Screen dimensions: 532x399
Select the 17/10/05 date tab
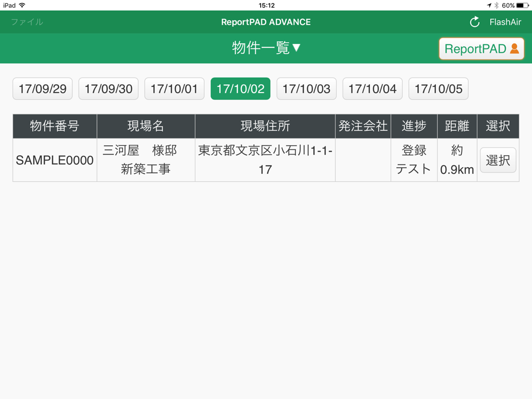[439, 89]
